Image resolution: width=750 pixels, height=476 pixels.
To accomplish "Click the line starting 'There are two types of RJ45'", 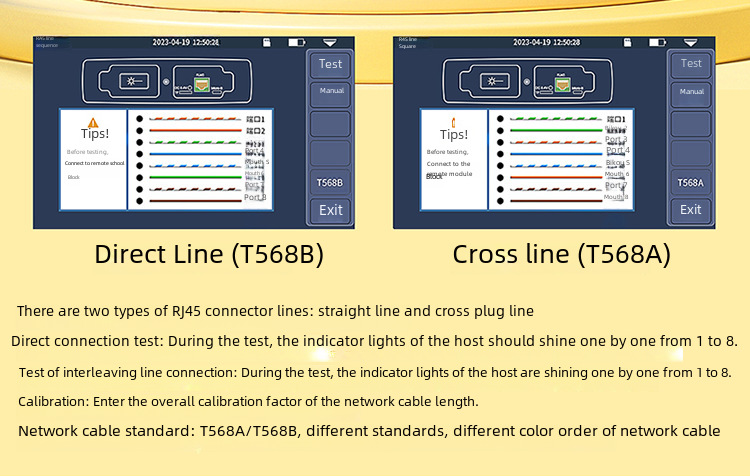I will tap(275, 311).
